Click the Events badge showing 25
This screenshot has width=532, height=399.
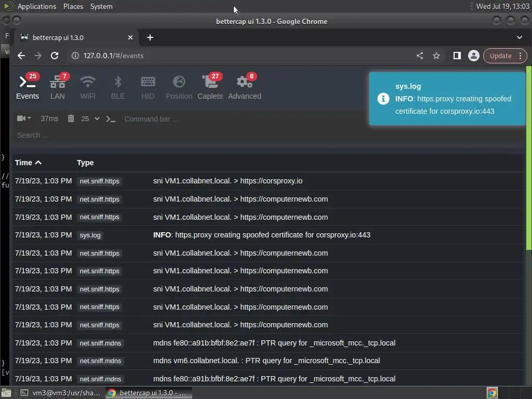[33, 76]
